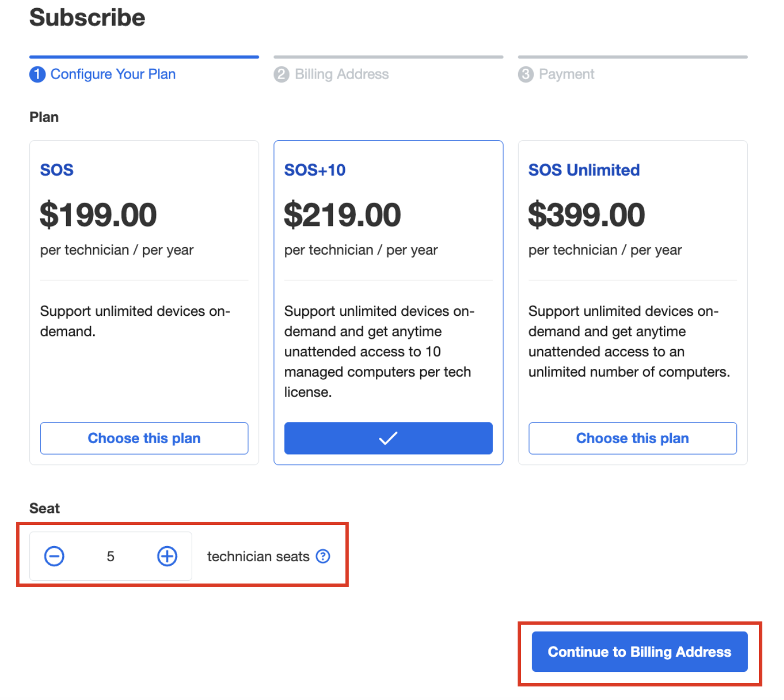Choose the SOS Unlimited plan
Image resolution: width=784 pixels, height=700 pixels.
(632, 438)
